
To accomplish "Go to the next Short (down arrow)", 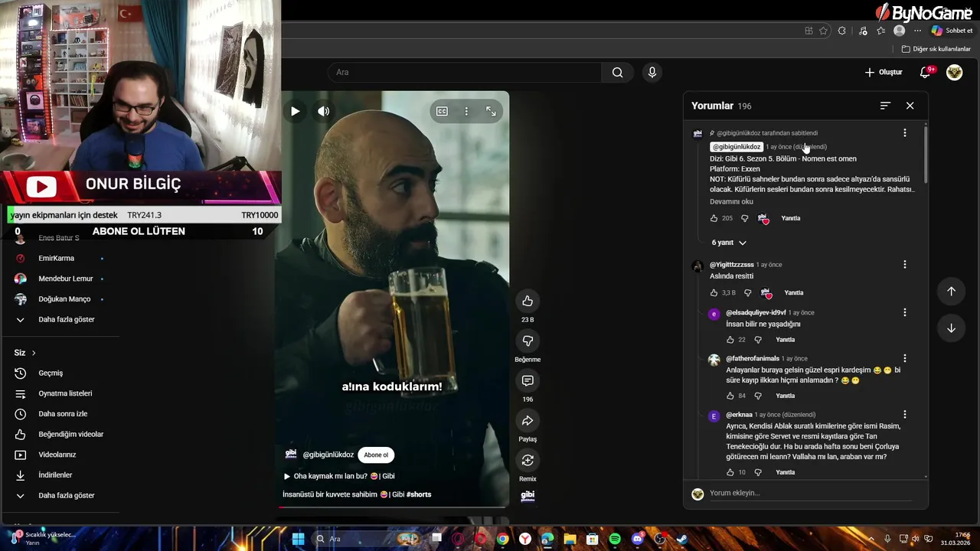I will click(951, 328).
